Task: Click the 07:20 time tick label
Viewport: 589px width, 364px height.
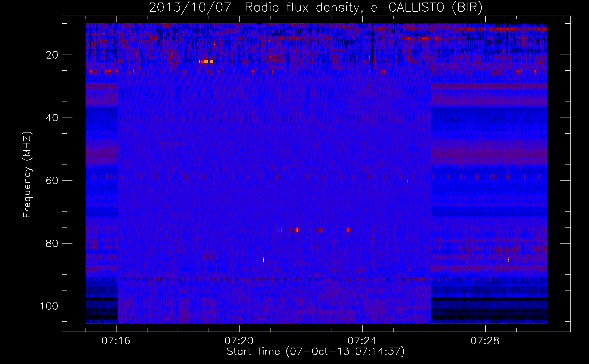Action: [239, 341]
